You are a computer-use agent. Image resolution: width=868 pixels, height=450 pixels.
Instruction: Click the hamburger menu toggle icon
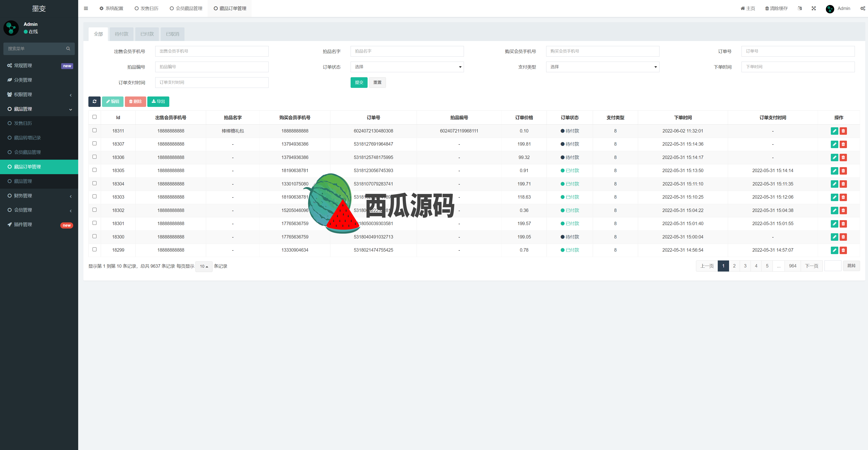(x=86, y=8)
